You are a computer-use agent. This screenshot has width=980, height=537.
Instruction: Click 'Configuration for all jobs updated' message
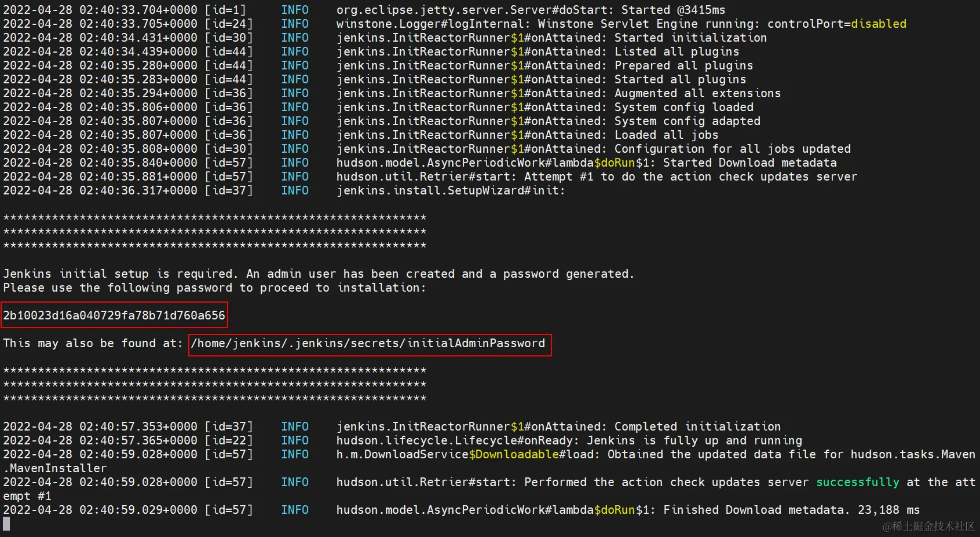coord(732,149)
